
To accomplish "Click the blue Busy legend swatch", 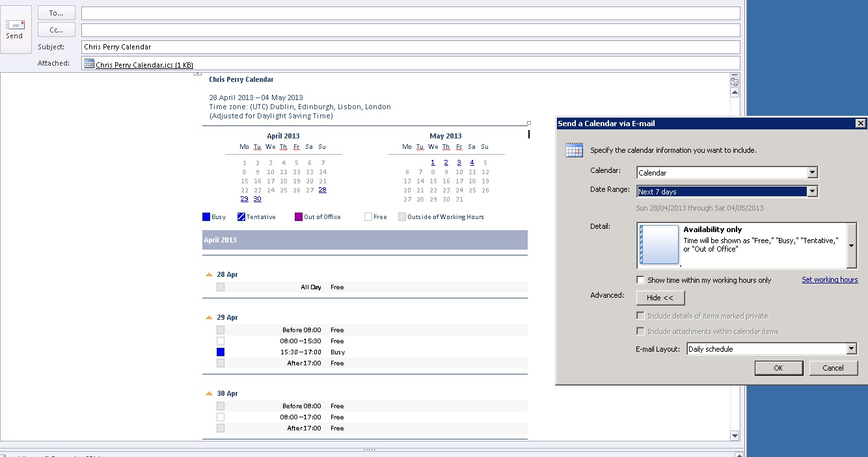I will pyautogui.click(x=206, y=217).
